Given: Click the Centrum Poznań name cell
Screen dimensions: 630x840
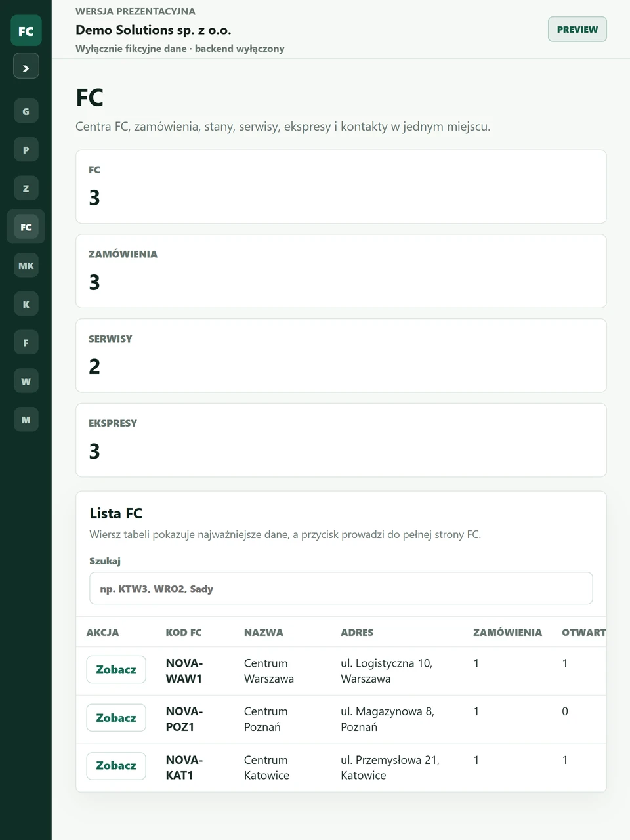Looking at the screenshot, I should [x=266, y=719].
